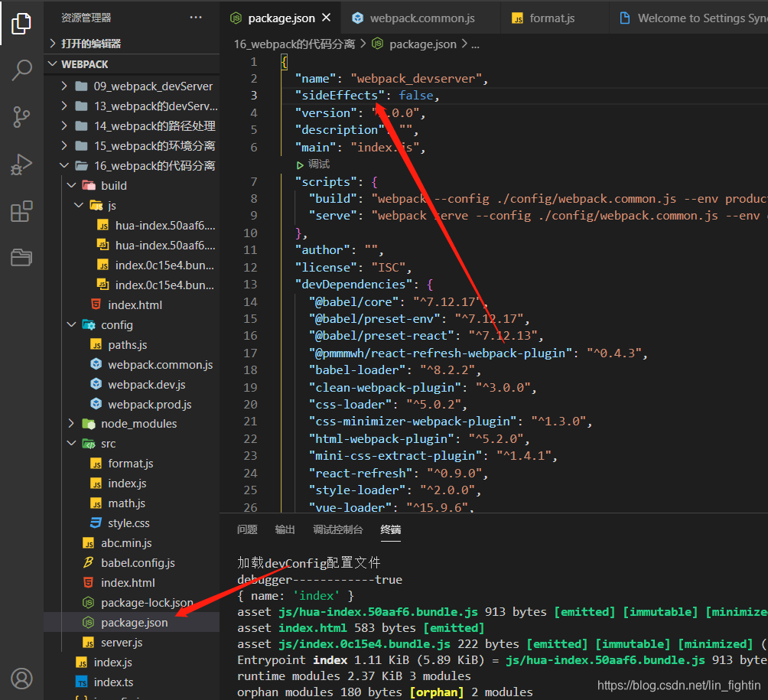768x700 pixels.
Task: Open the Accounts menu icon
Action: point(21,679)
